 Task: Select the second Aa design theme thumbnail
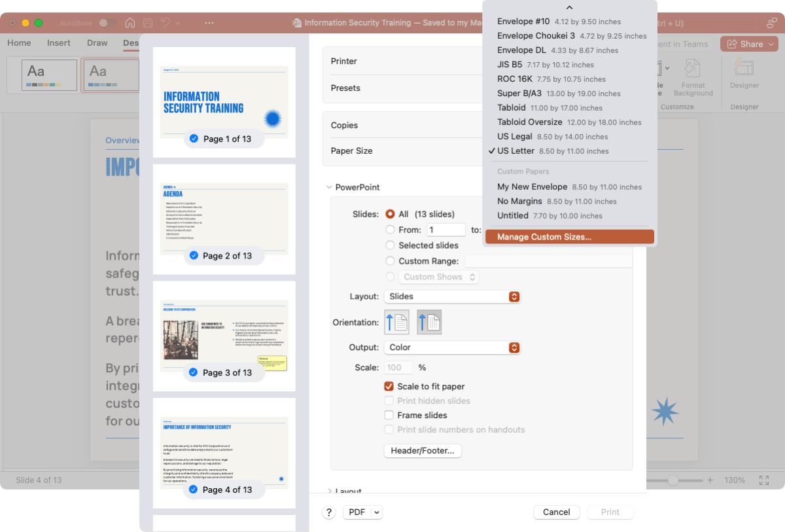coord(111,75)
